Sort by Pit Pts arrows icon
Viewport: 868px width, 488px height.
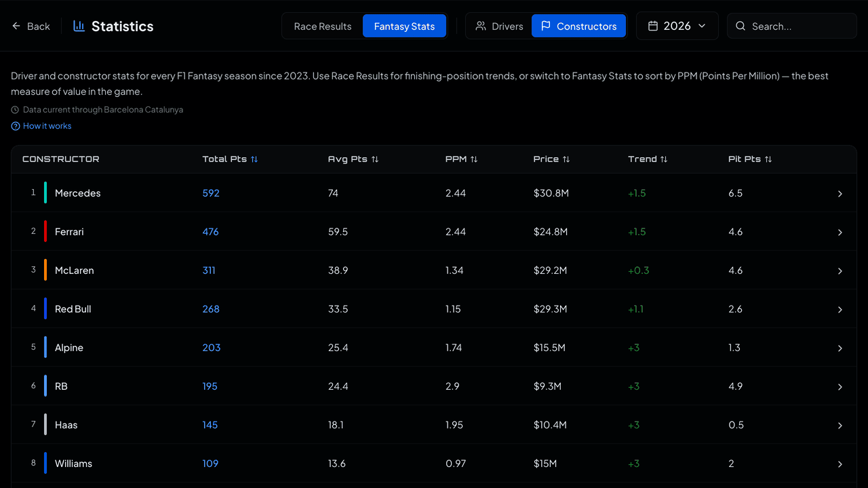point(768,159)
